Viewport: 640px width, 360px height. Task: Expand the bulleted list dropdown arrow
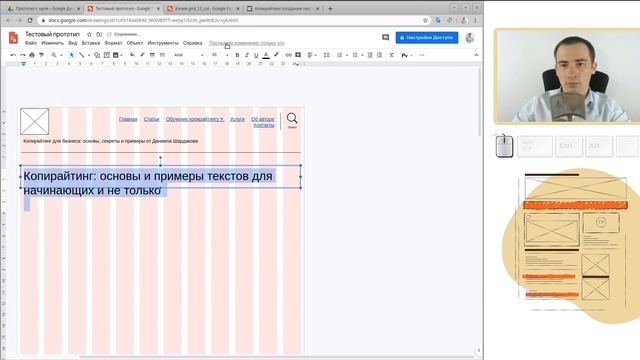(x=362, y=55)
